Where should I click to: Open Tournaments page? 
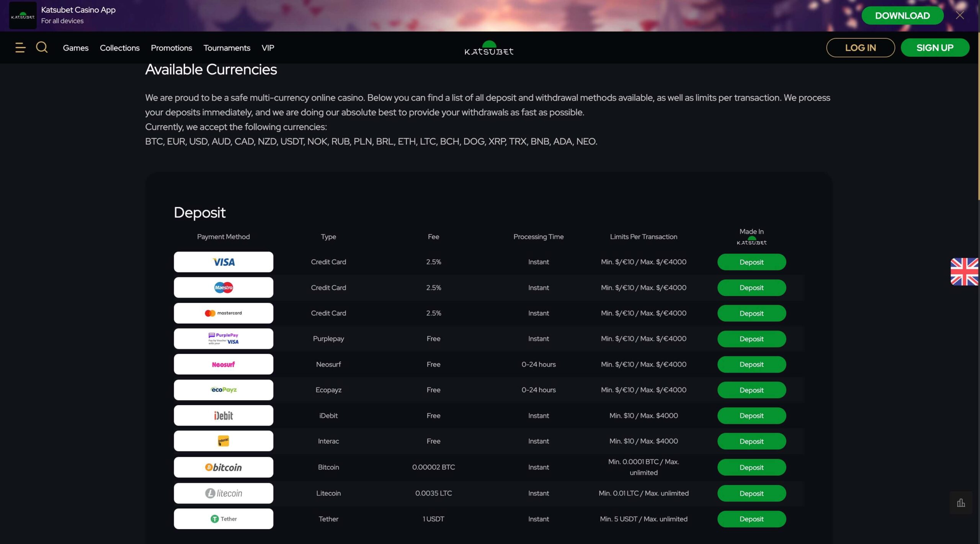click(x=227, y=48)
